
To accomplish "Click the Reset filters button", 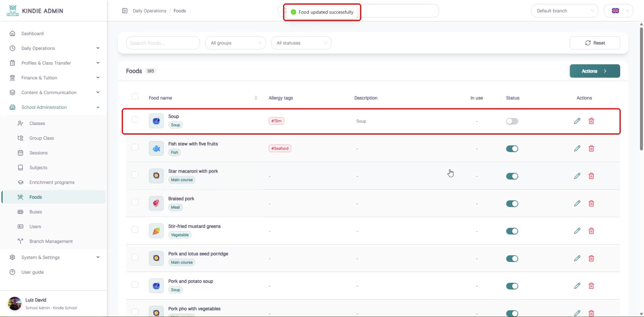I will pos(595,43).
